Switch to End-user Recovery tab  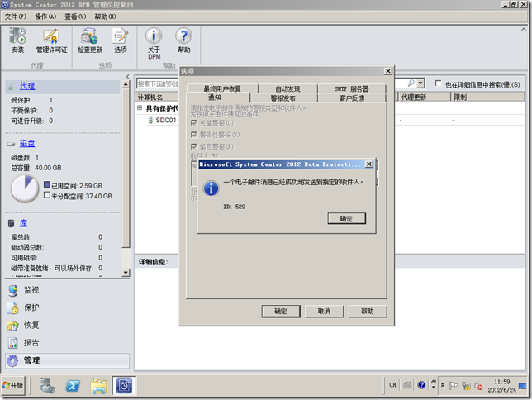tap(222, 88)
